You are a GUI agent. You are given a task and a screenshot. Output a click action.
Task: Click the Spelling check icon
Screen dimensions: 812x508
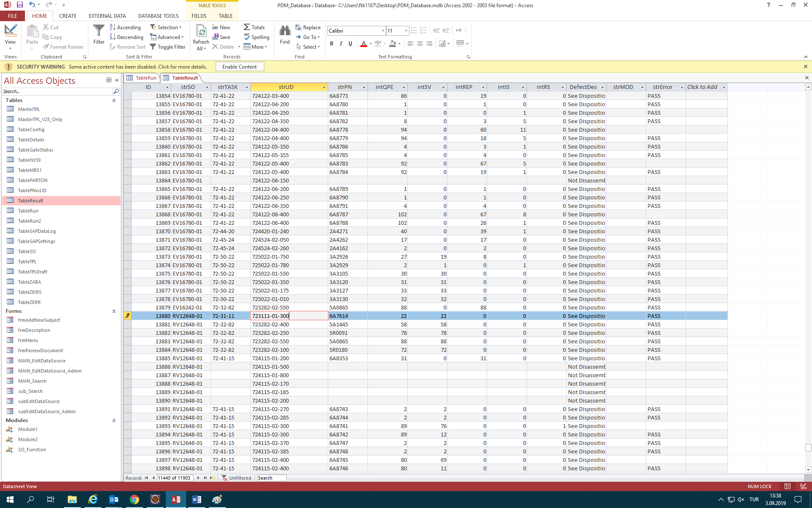click(247, 37)
